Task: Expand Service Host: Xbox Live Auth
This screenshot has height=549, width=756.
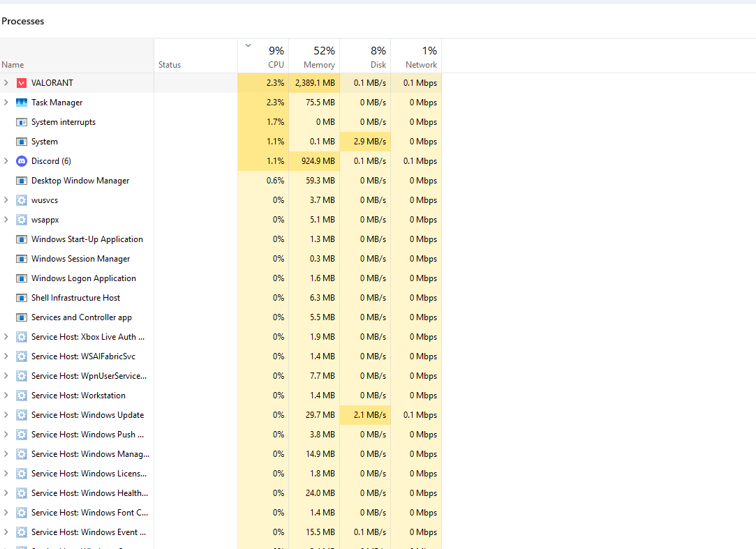Action: coord(6,337)
